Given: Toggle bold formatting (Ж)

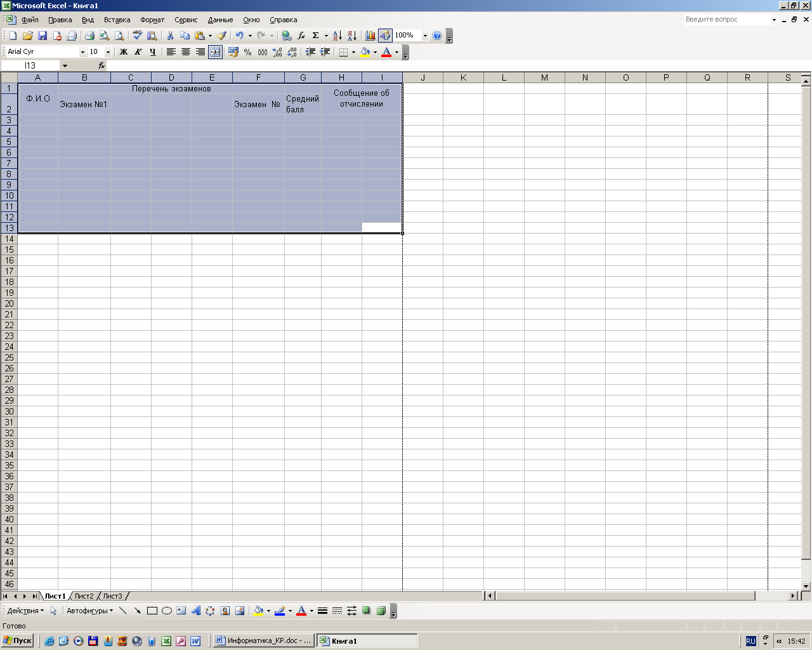Looking at the screenshot, I should [x=124, y=52].
